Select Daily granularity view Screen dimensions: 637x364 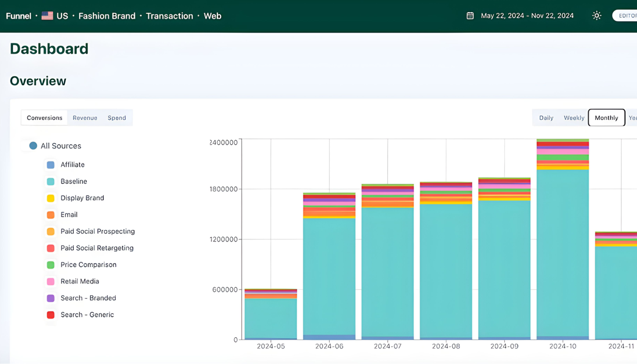point(546,118)
